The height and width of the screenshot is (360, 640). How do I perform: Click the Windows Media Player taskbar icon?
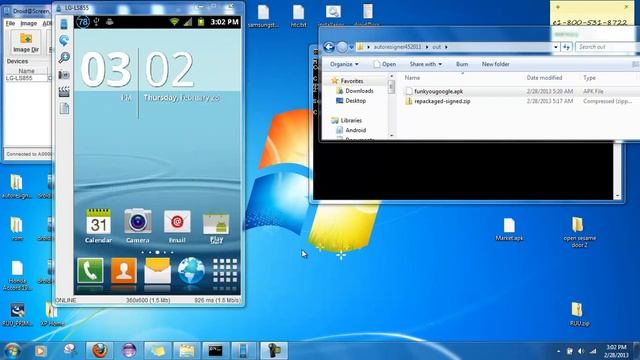click(x=40, y=351)
